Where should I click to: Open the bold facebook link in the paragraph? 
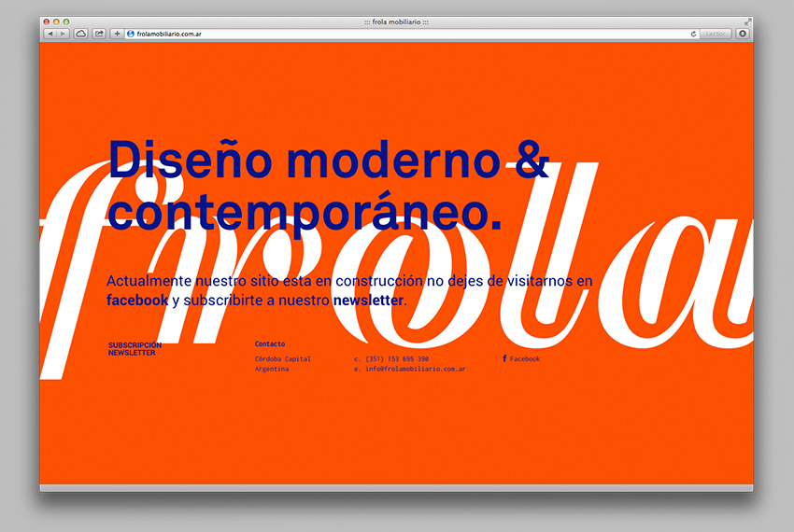[137, 301]
